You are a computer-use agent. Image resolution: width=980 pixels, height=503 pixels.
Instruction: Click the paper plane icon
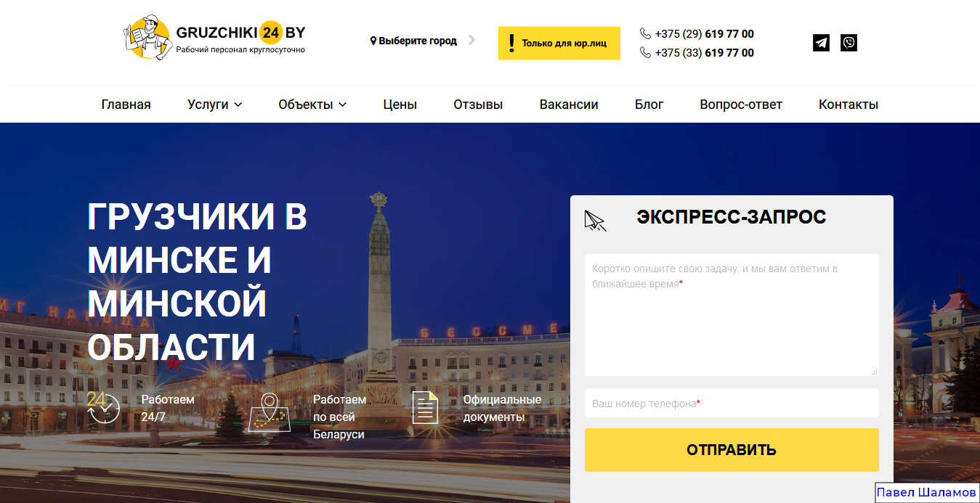click(595, 221)
